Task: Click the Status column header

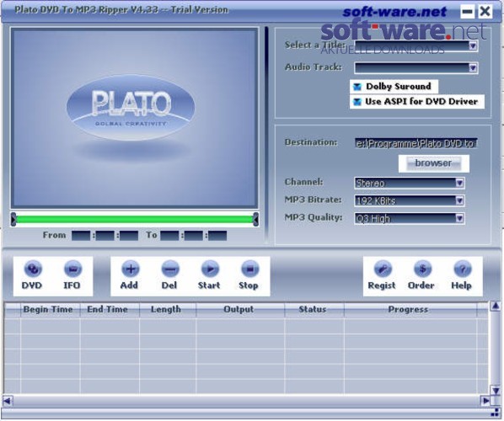Action: point(314,310)
